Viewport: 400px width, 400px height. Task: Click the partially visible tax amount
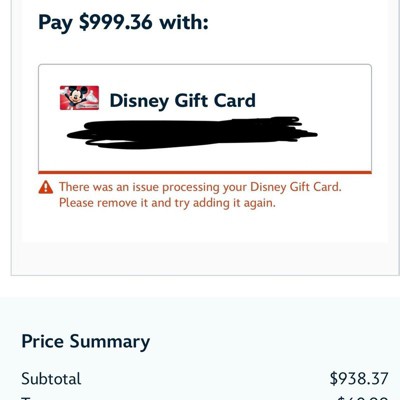pos(363,398)
